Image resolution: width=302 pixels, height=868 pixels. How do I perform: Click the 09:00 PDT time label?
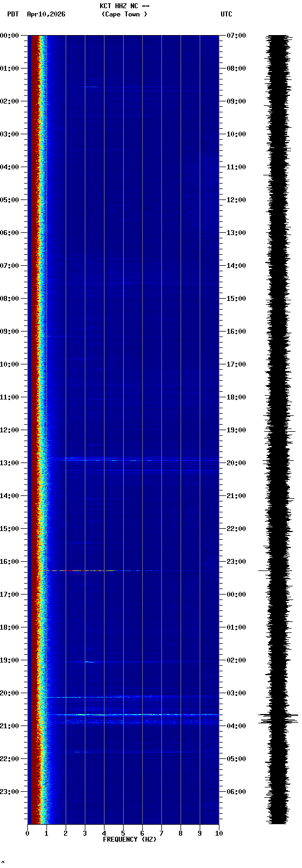point(10,332)
